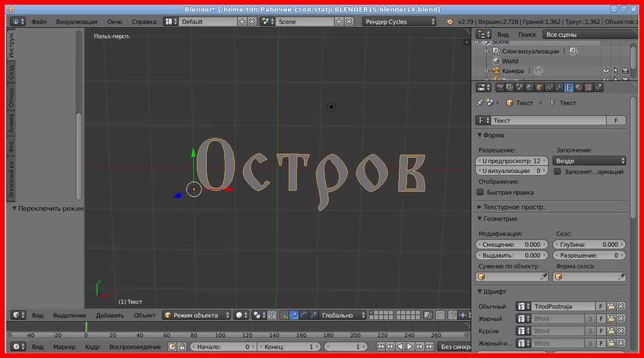The height and width of the screenshot is (358, 644).
Task: Click eyedropper in Форма скоса field
Action: click(x=622, y=277)
